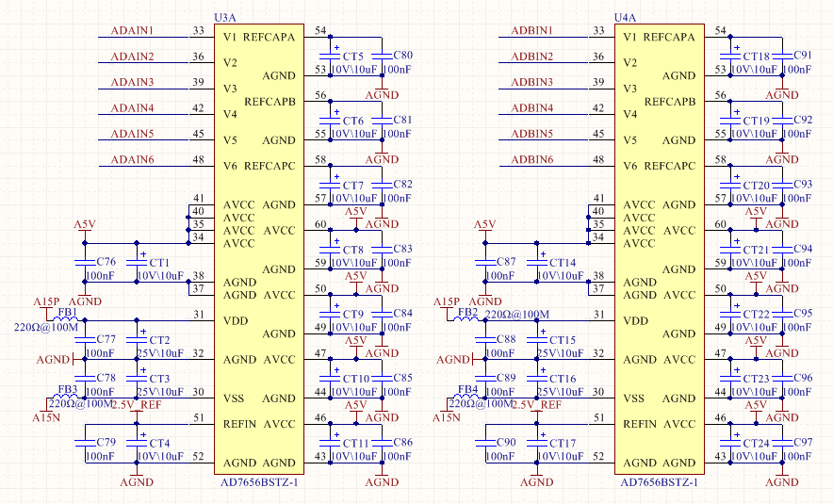
Task: Select capacitor designator C81
Action: [x=402, y=120]
